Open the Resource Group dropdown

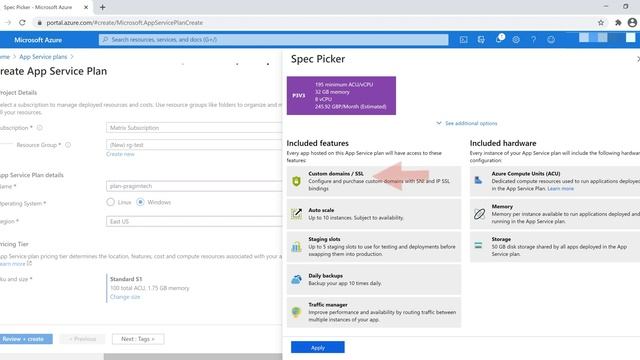click(x=194, y=145)
